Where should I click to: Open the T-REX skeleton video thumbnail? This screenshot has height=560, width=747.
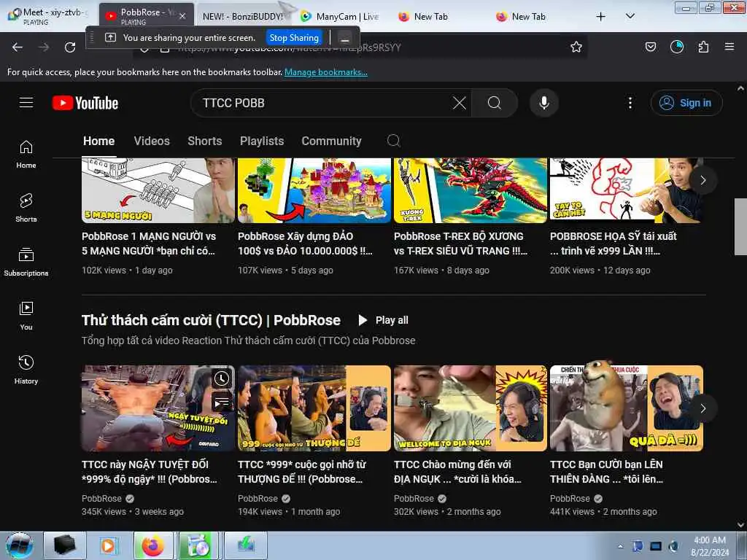click(x=471, y=190)
